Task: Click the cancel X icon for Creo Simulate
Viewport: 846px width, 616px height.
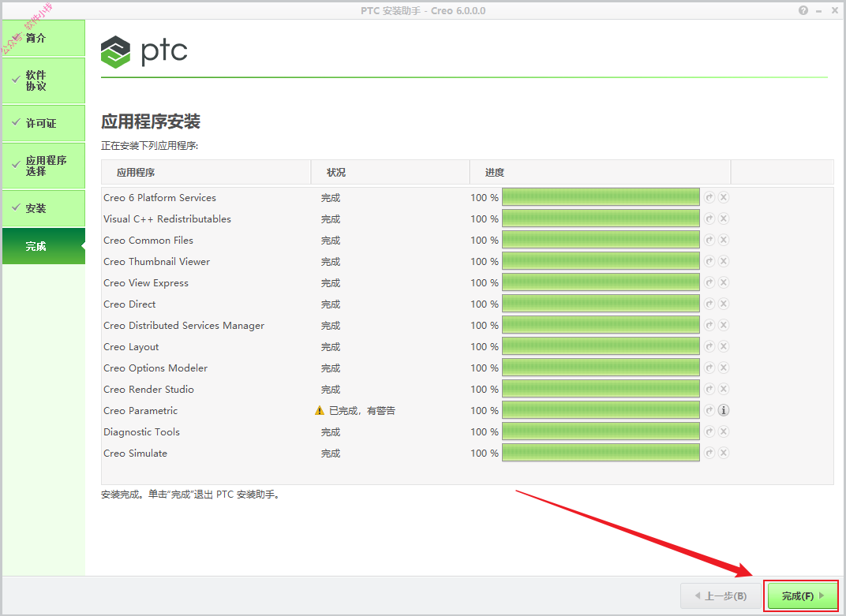Action: (724, 453)
